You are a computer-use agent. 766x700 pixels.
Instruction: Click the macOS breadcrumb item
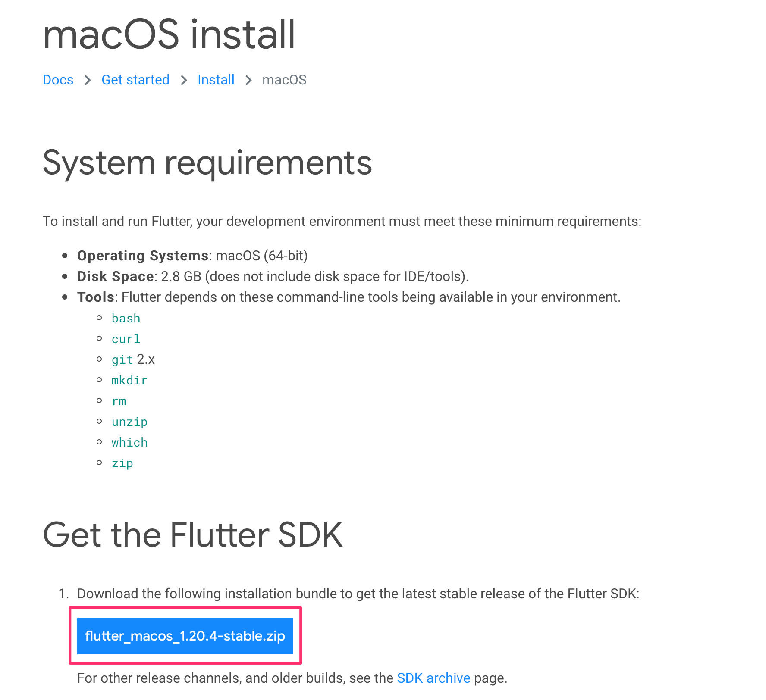[284, 80]
